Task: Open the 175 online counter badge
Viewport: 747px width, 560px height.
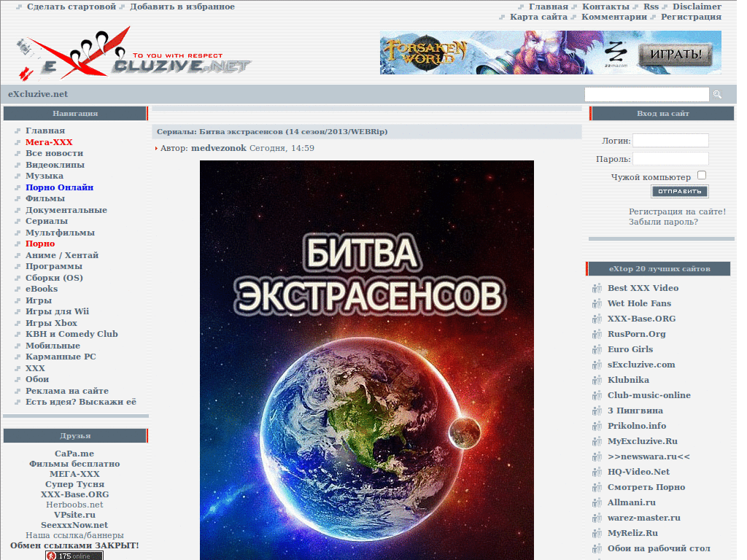Action: pyautogui.click(x=74, y=556)
